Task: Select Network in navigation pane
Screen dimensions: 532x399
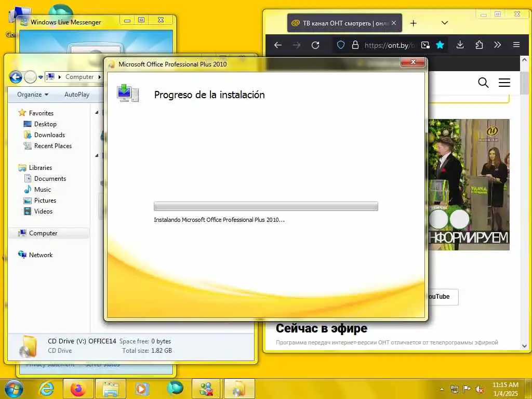Action: pos(41,255)
